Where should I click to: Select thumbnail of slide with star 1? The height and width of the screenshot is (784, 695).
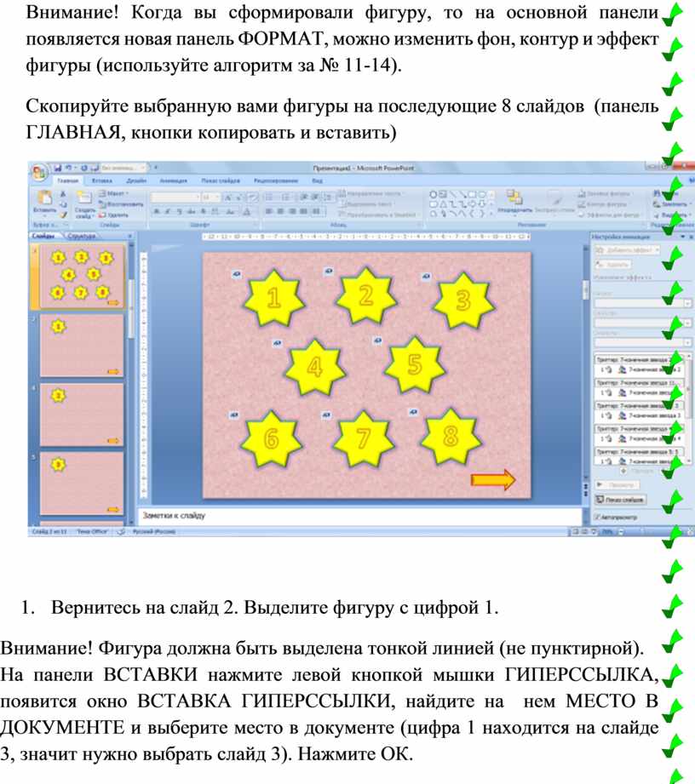point(82,345)
